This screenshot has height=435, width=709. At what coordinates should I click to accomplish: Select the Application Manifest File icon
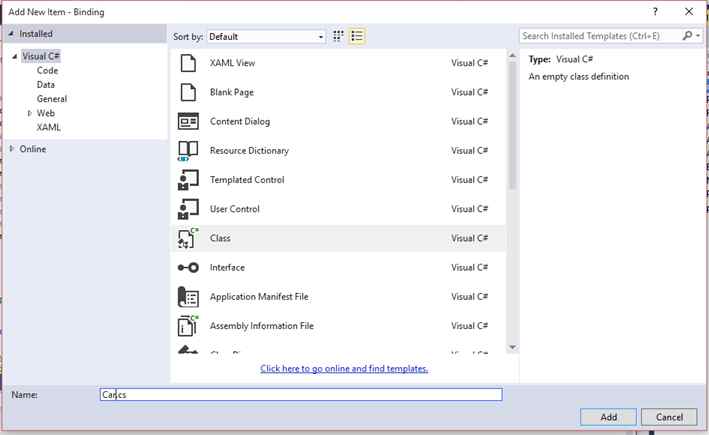point(188,297)
